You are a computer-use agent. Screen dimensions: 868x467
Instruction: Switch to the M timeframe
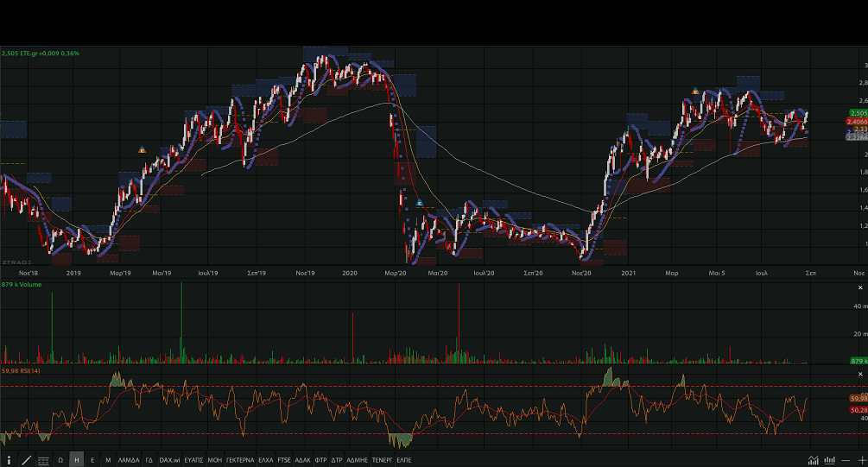click(108, 460)
